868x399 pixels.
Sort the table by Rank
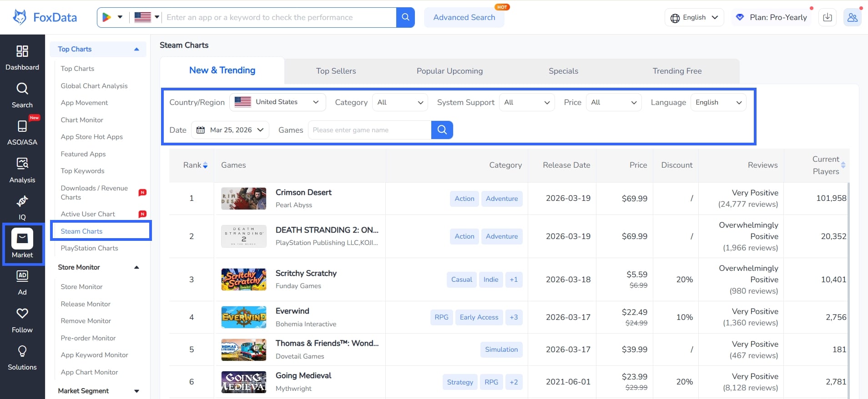pos(205,165)
